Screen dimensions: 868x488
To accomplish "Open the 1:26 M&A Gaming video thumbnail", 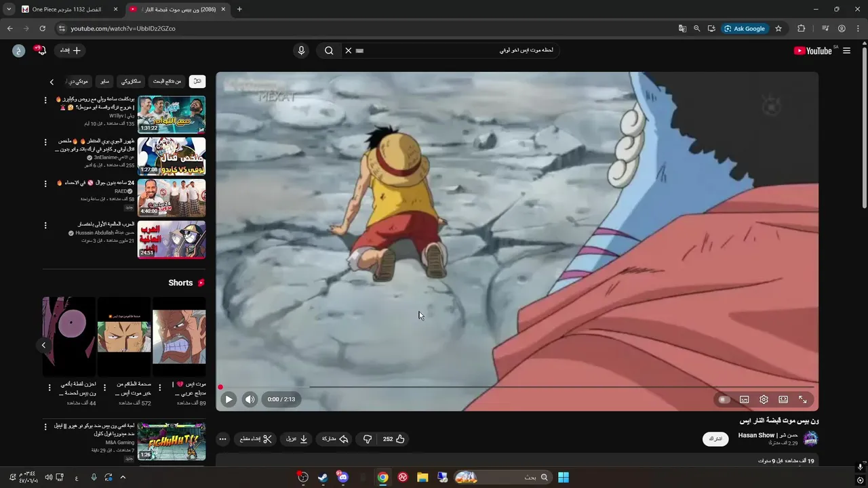I will [172, 441].
